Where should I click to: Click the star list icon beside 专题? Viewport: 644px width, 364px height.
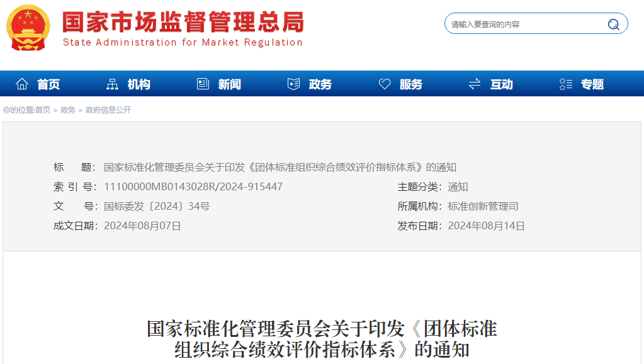[x=565, y=84]
